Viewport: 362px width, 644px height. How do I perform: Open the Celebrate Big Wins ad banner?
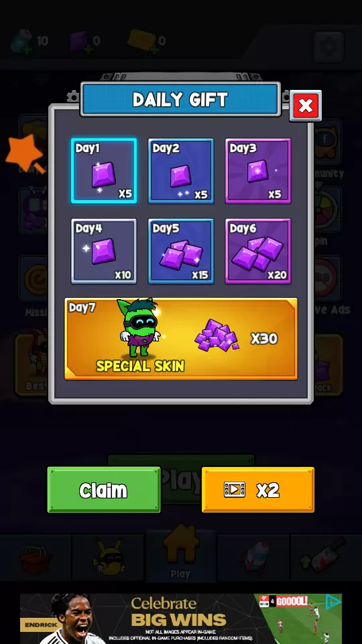(x=181, y=619)
